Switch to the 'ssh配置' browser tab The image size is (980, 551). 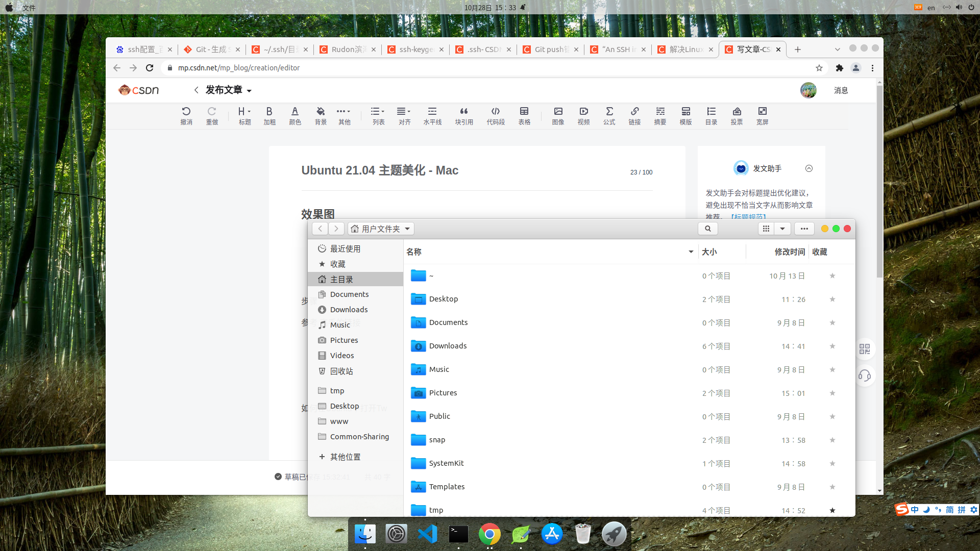click(144, 49)
